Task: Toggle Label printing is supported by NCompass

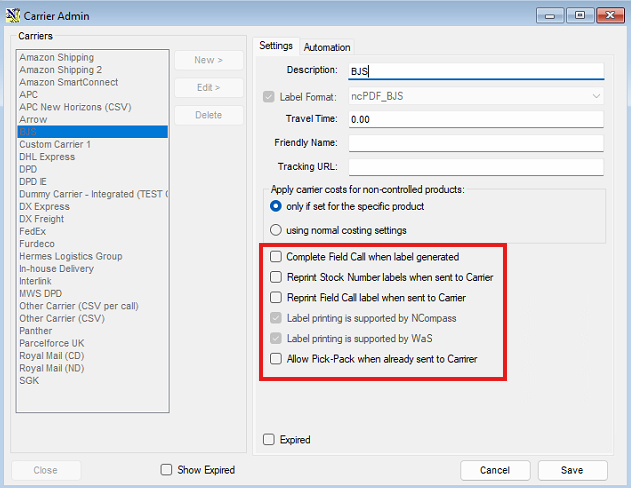Action: pyautogui.click(x=276, y=318)
